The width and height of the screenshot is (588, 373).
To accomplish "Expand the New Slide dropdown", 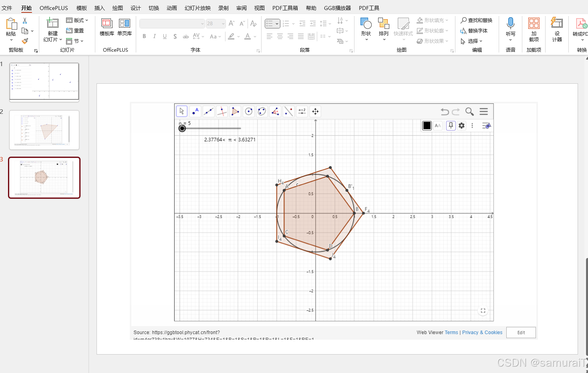I will (52, 40).
